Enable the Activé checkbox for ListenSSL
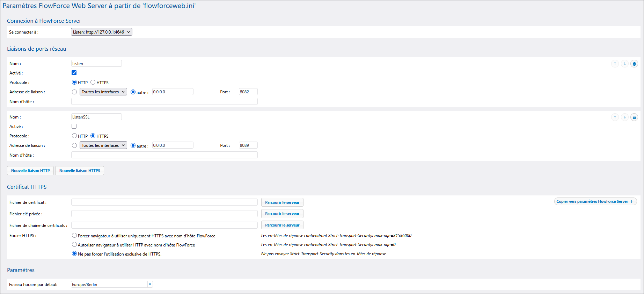Image resolution: width=644 pixels, height=294 pixels. click(x=74, y=126)
